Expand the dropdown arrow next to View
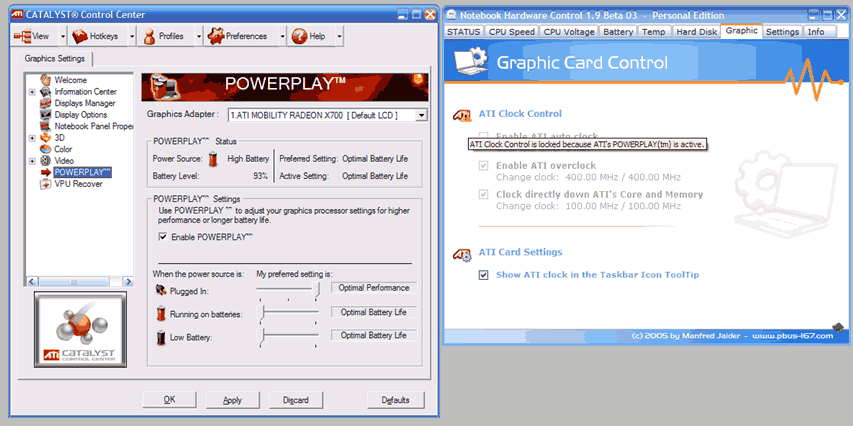 click(63, 36)
